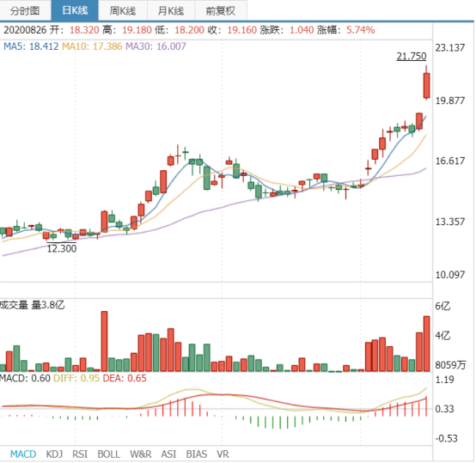The image size is (476, 463).
Task: Click the date 20200826 text
Action: (25, 30)
